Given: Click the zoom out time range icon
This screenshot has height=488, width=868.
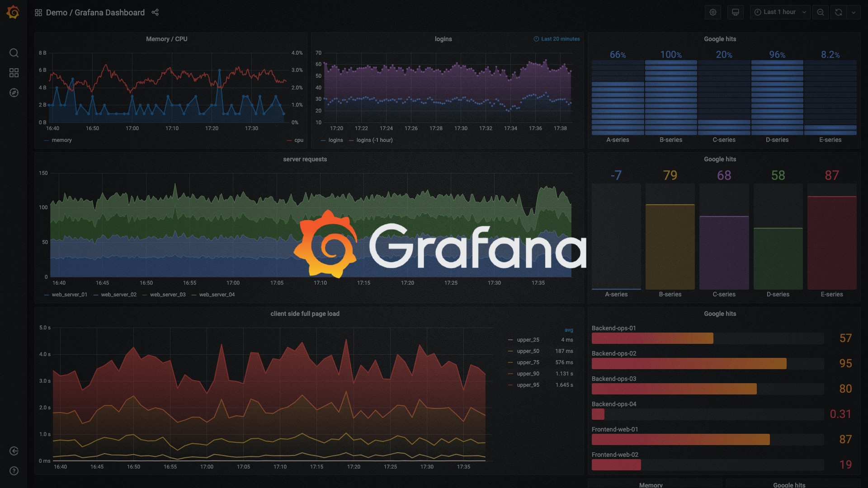Looking at the screenshot, I should (821, 12).
